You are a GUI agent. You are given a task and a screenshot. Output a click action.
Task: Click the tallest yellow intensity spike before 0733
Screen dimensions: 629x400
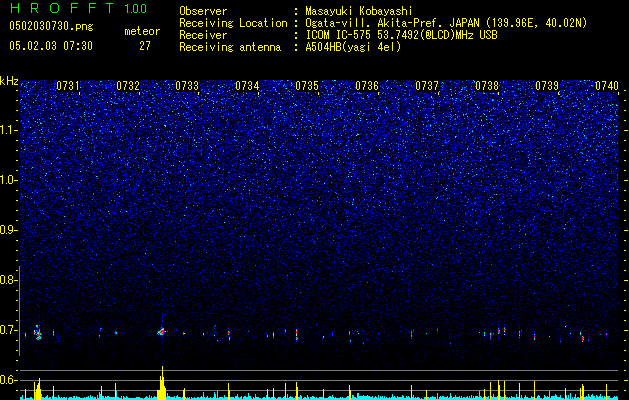tap(162, 383)
